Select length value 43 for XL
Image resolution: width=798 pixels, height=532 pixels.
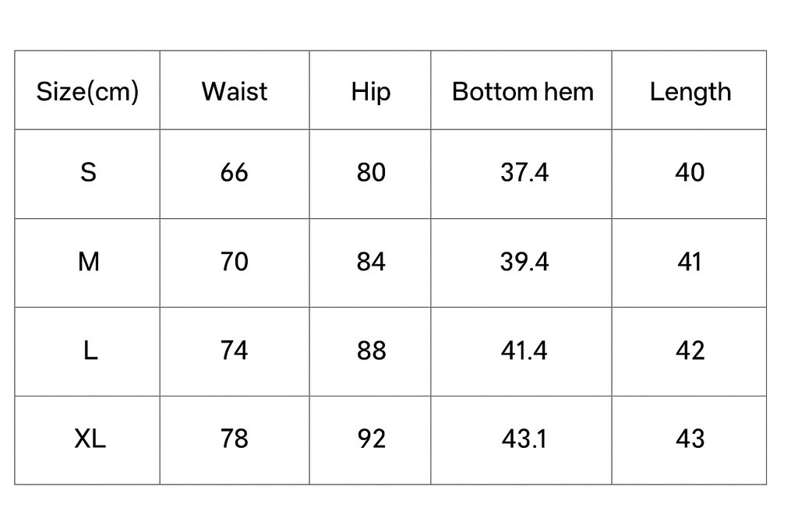coord(690,439)
